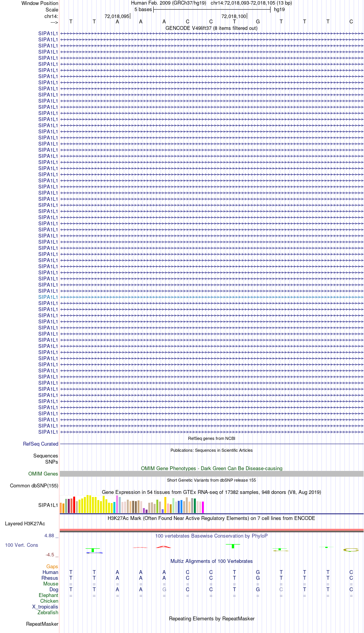Image resolution: width=364 pixels, height=633 pixels.
Task: Click the RefSeq Curated track label
Action: (x=41, y=444)
